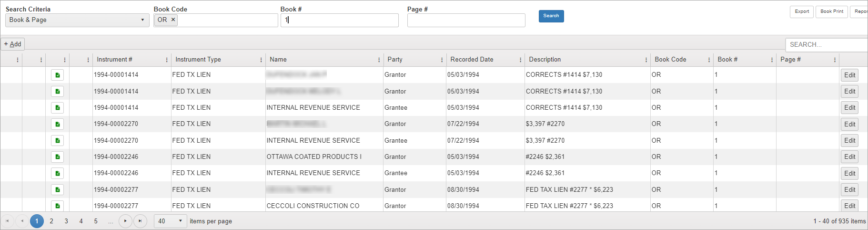868x230 pixels.
Task: Remove the OR tag from Book Code
Action: tap(173, 20)
